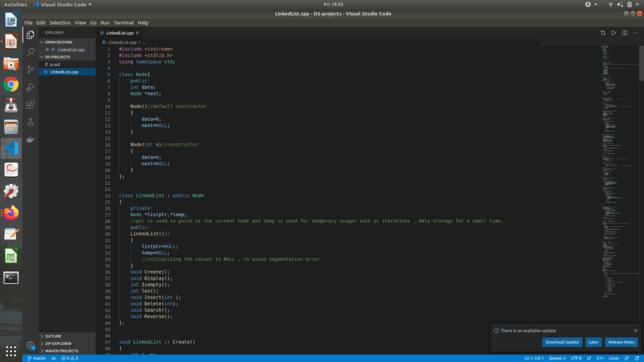This screenshot has height=362, width=644.
Task: Split the editor to the right
Action: pos(625,33)
